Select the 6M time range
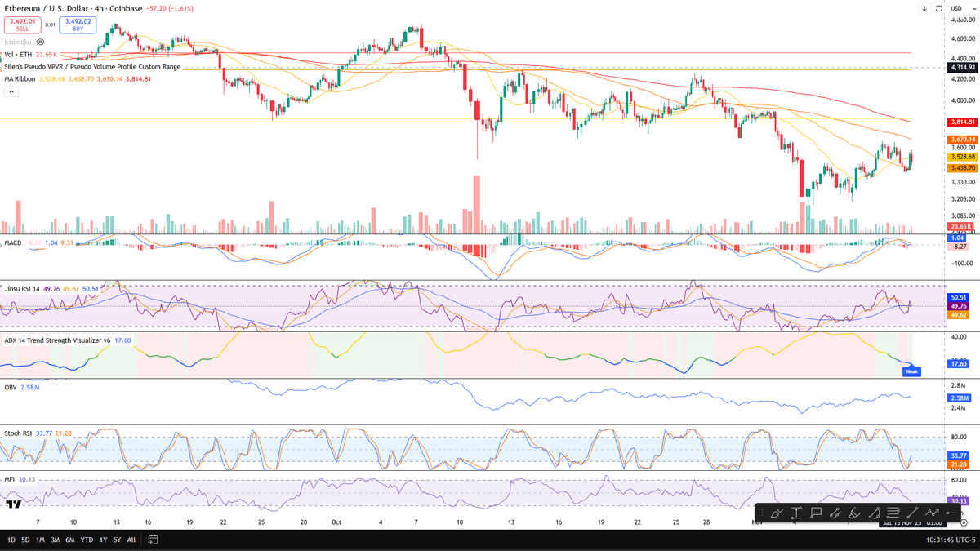The width and height of the screenshot is (980, 551). coord(70,540)
